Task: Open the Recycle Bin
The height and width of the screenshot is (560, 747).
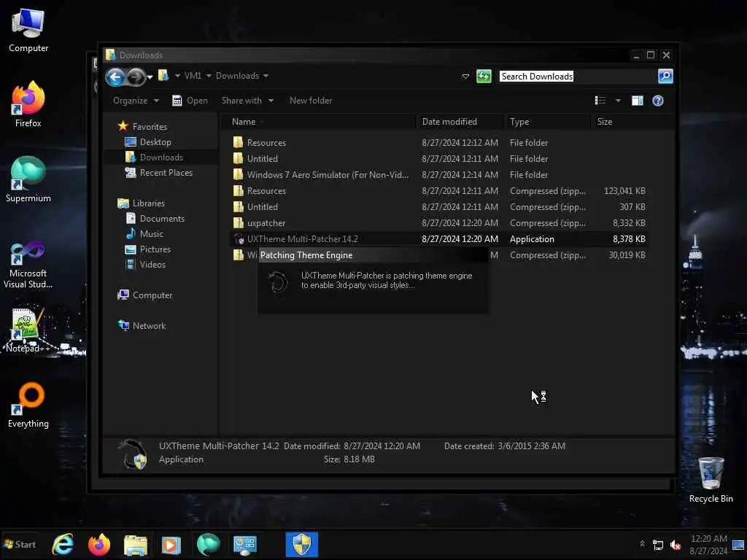Action: click(711, 480)
